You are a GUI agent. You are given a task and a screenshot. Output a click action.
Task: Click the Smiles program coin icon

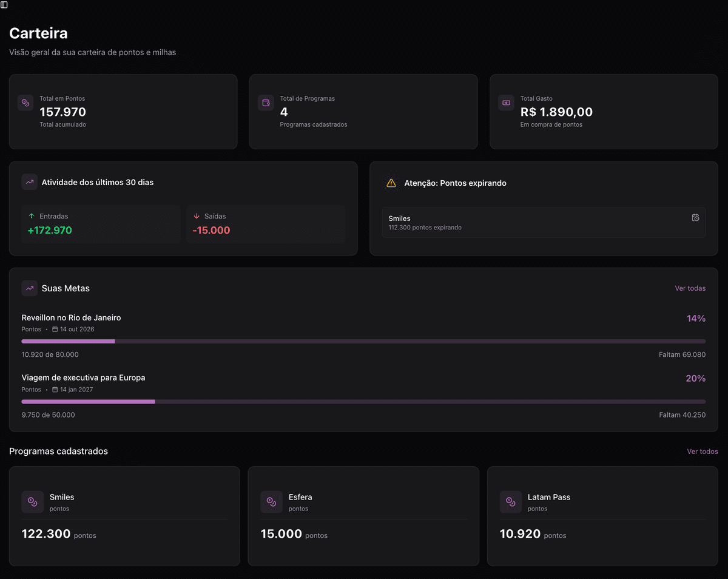pos(32,502)
